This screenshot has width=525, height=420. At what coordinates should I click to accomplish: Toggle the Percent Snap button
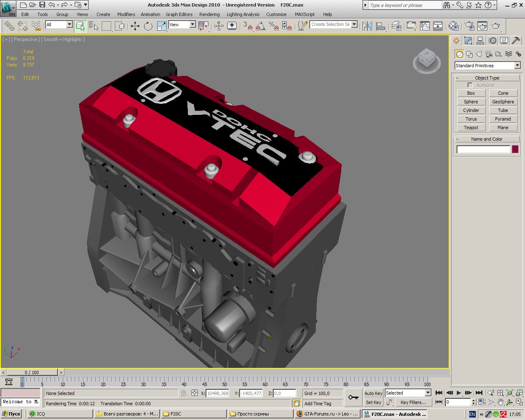274,26
